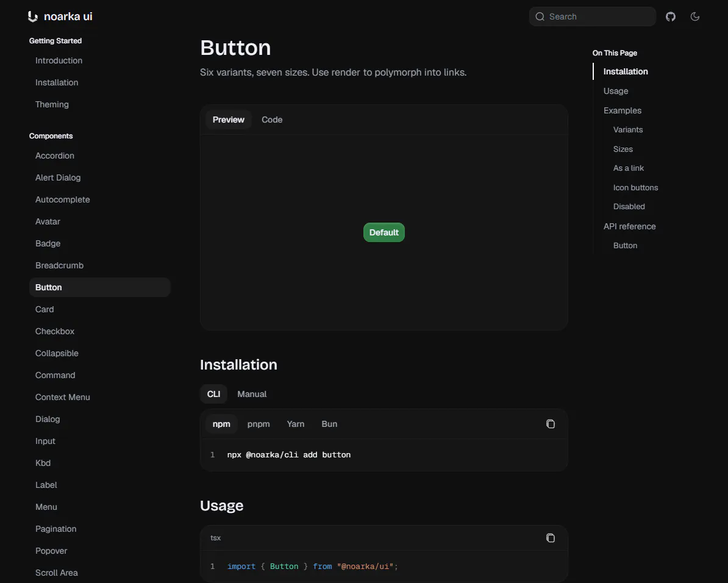The image size is (728, 583).
Task: Open Label in the sidebar
Action: coord(46,485)
